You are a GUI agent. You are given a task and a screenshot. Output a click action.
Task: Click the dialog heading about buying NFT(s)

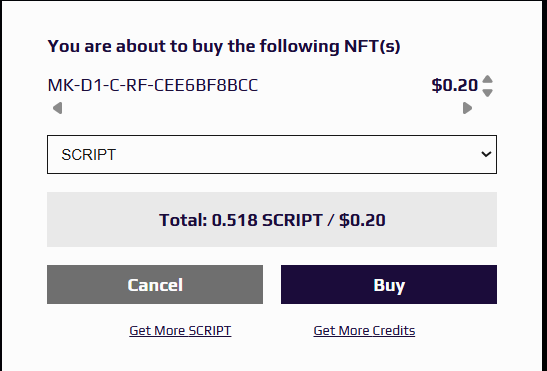point(224,47)
